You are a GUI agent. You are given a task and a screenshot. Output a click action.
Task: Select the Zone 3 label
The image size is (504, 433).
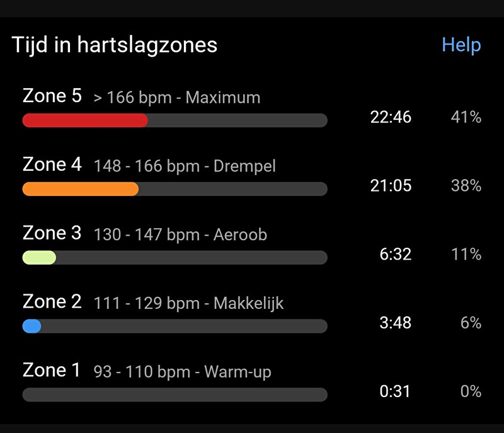pos(52,233)
